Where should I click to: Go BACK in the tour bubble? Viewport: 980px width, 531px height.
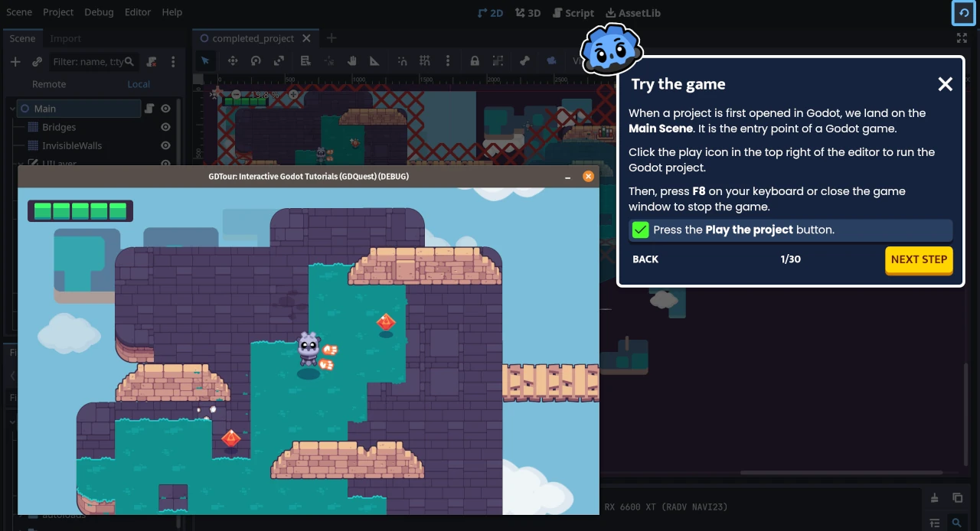point(645,259)
